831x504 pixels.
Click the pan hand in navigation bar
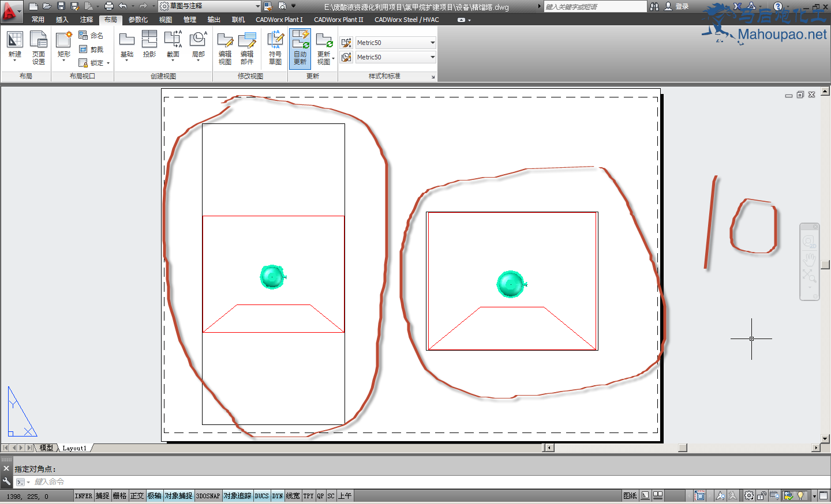click(x=809, y=259)
